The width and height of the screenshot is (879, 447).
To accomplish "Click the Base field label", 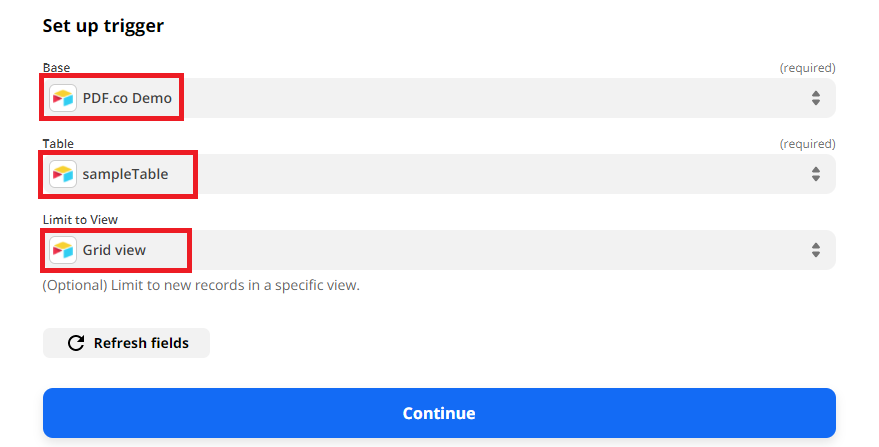I will [x=57, y=68].
